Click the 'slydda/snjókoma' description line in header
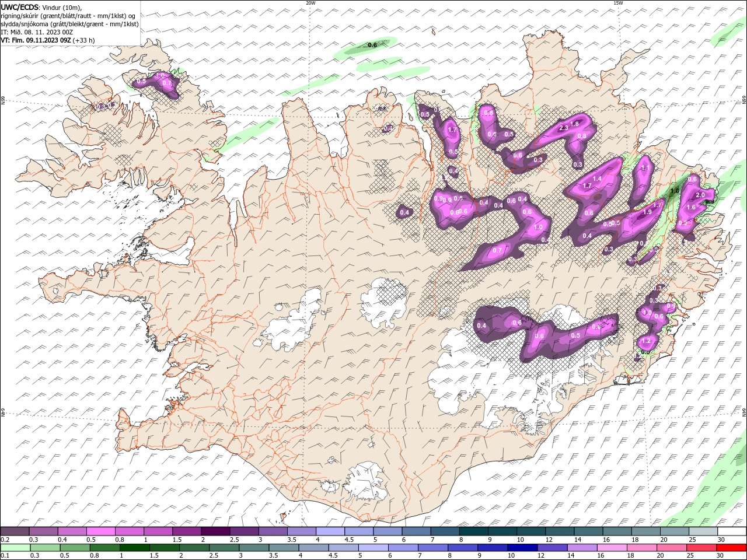This screenshot has height=560, width=747. (69, 24)
